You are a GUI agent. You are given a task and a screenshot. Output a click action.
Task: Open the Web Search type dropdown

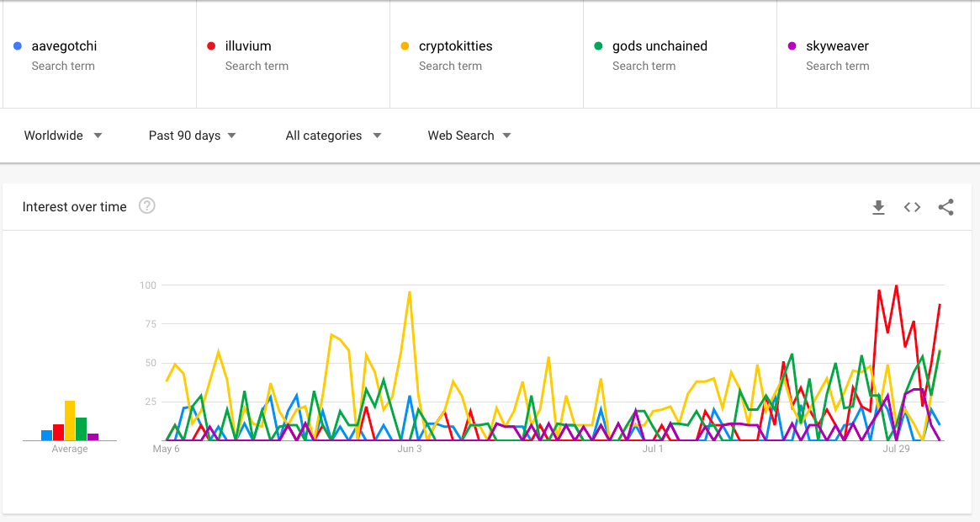(469, 136)
